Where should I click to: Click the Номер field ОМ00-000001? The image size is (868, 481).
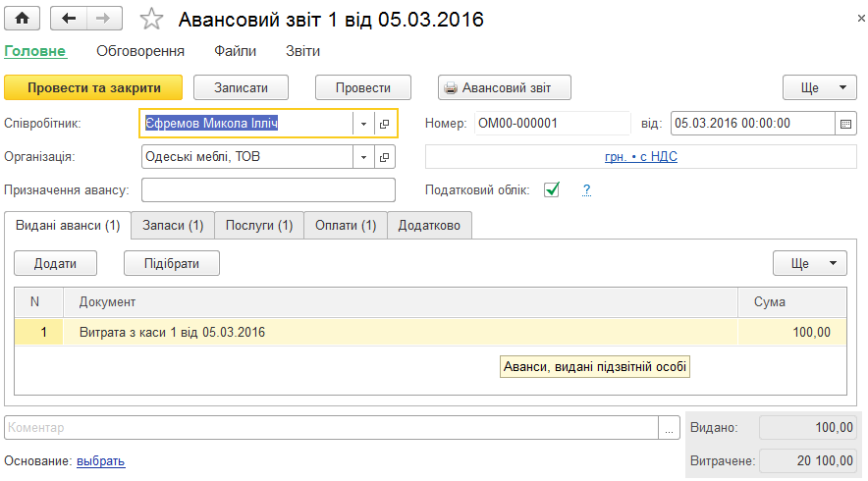click(x=553, y=124)
